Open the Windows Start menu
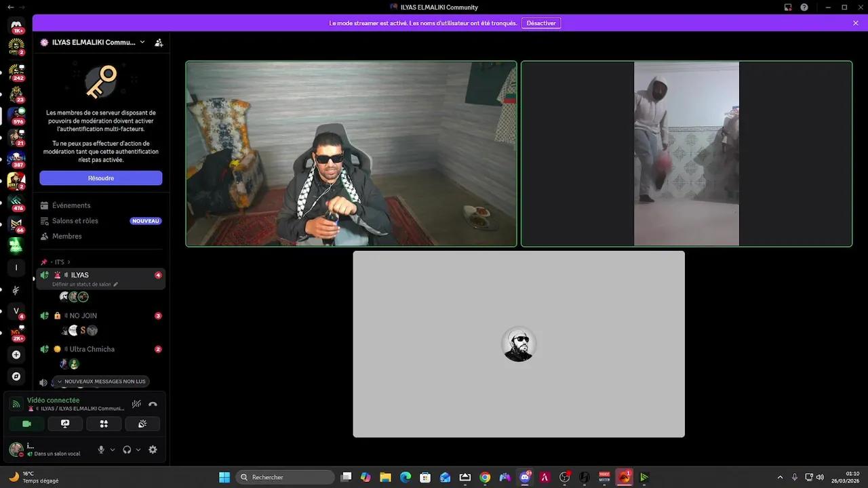This screenshot has width=868, height=488. pyautogui.click(x=224, y=477)
